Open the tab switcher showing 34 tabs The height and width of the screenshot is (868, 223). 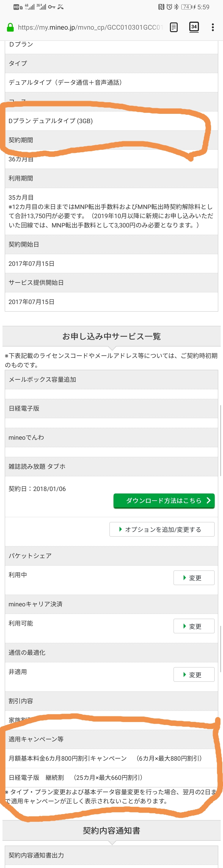pyautogui.click(x=194, y=27)
